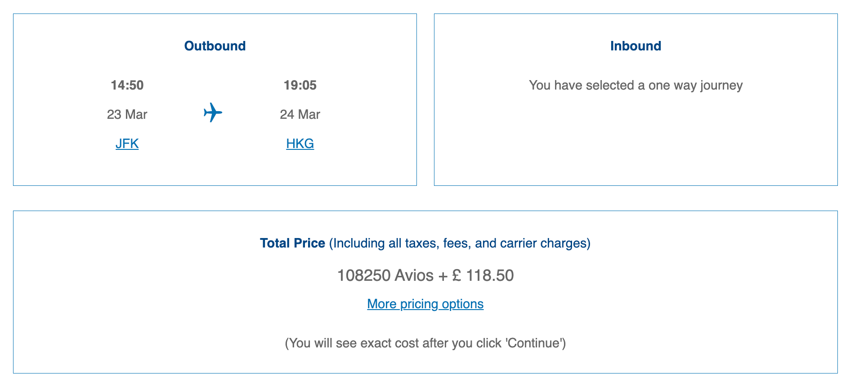Select the departure date 23 Mar
Screen dimensions: 868x387
coord(127,114)
